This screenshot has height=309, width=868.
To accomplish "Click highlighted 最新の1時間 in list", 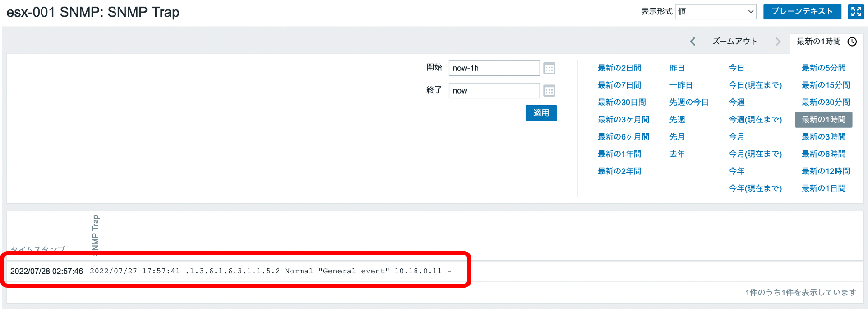I will (x=823, y=119).
